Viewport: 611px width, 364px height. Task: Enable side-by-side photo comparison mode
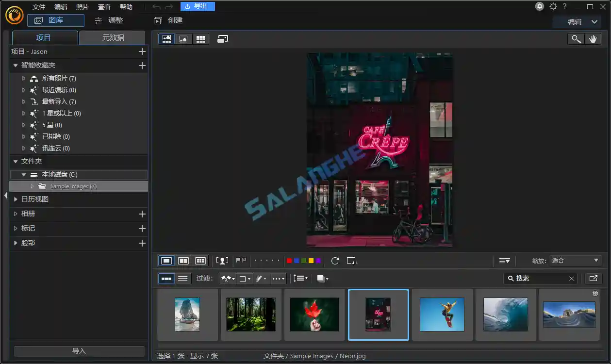tap(183, 261)
